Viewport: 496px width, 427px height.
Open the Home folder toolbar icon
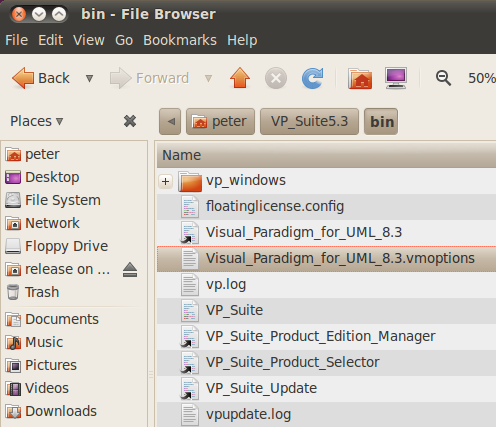click(x=360, y=78)
